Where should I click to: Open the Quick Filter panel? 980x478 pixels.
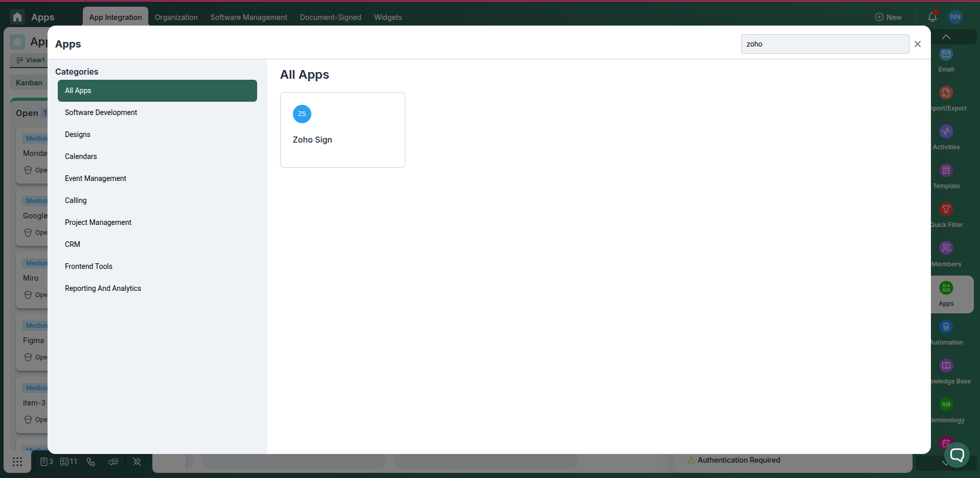pyautogui.click(x=946, y=214)
